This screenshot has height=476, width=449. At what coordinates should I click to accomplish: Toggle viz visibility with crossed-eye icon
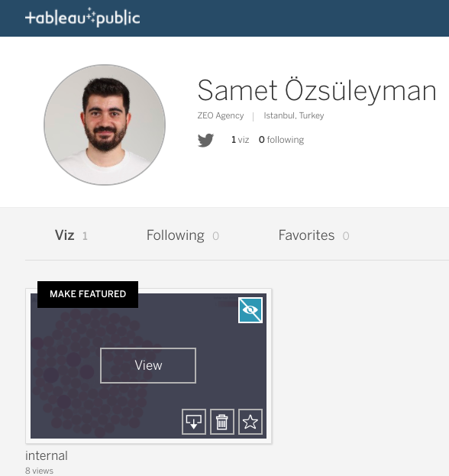[250, 310]
